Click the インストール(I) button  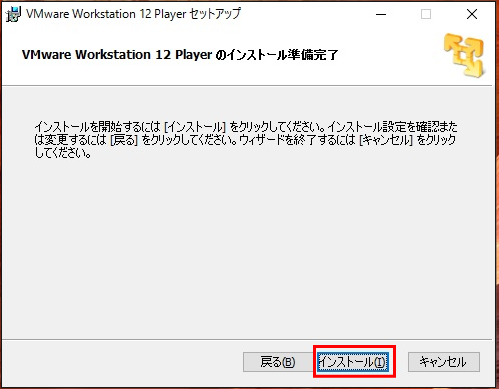353,362
